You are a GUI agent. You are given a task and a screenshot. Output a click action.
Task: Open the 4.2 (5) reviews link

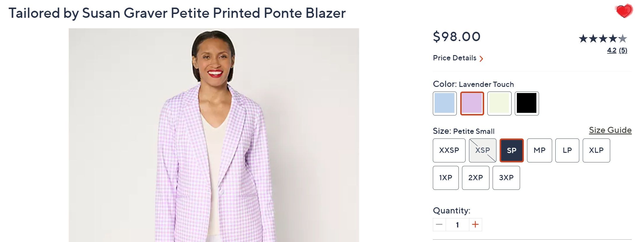tap(617, 50)
